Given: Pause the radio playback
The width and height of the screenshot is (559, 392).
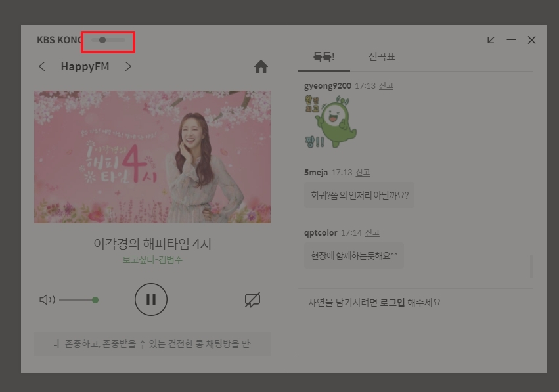Looking at the screenshot, I should click(x=151, y=299).
